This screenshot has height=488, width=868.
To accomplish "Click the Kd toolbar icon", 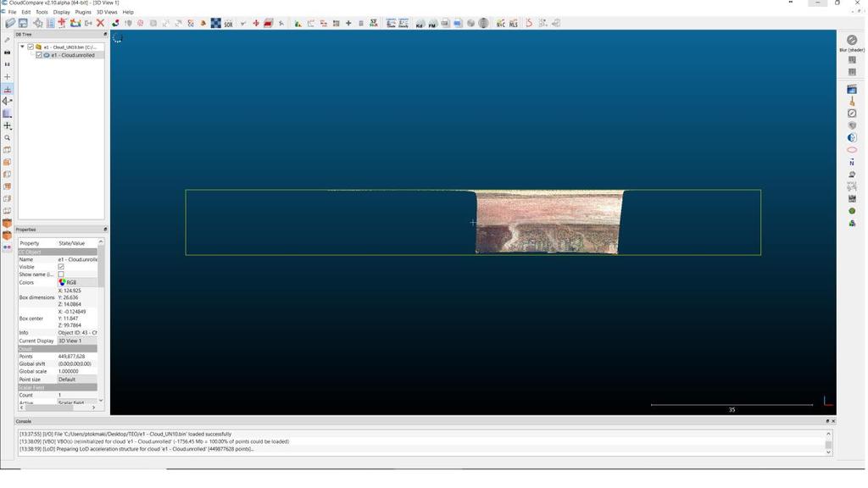I will pos(420,23).
